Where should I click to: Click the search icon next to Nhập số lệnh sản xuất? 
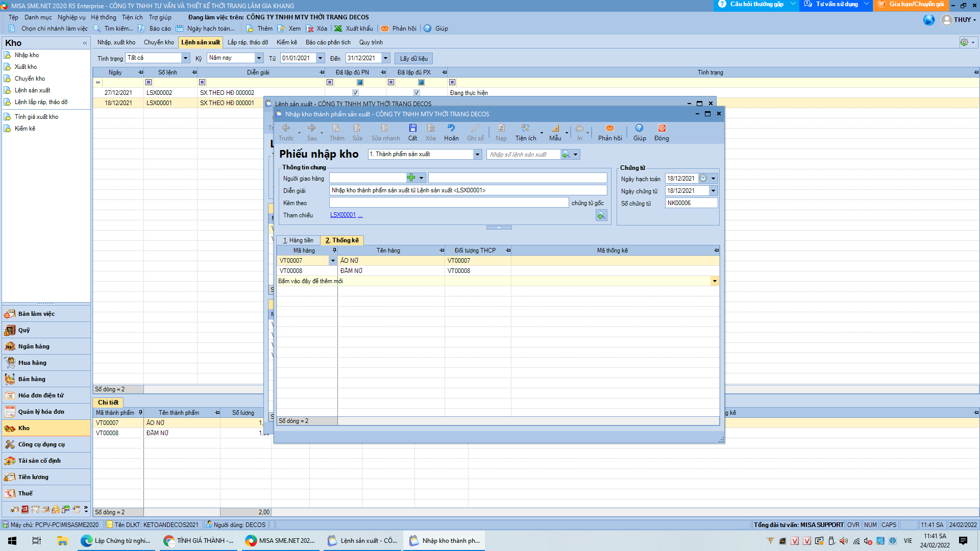click(x=566, y=155)
